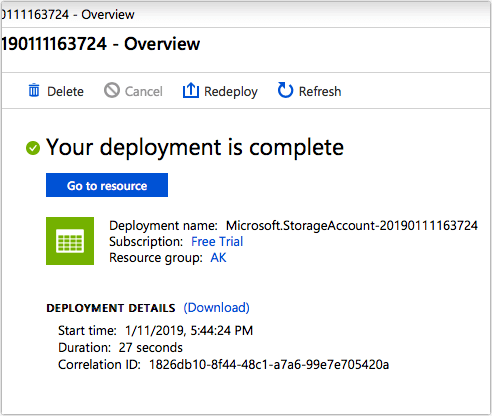Click the Redeploy label in the toolbar

231,92
